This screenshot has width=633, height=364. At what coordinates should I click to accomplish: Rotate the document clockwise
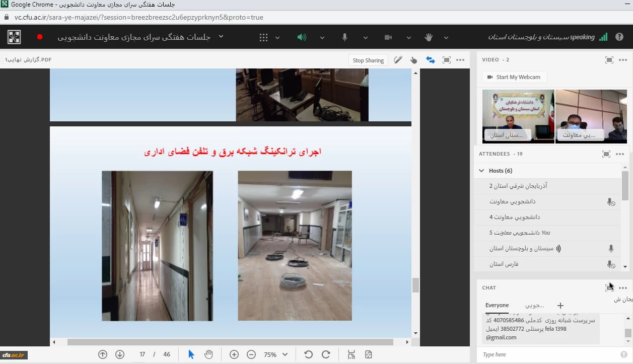[x=326, y=354]
